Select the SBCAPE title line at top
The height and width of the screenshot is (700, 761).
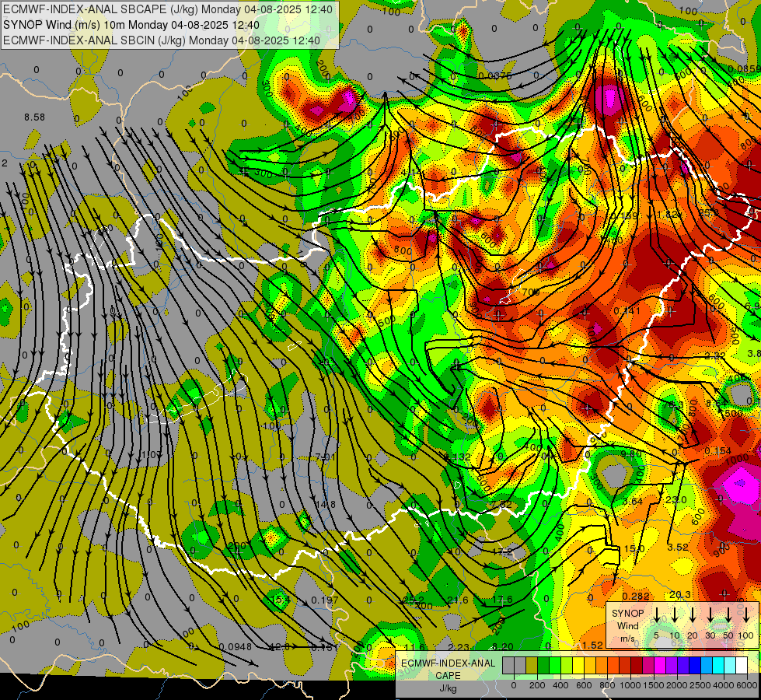click(168, 9)
